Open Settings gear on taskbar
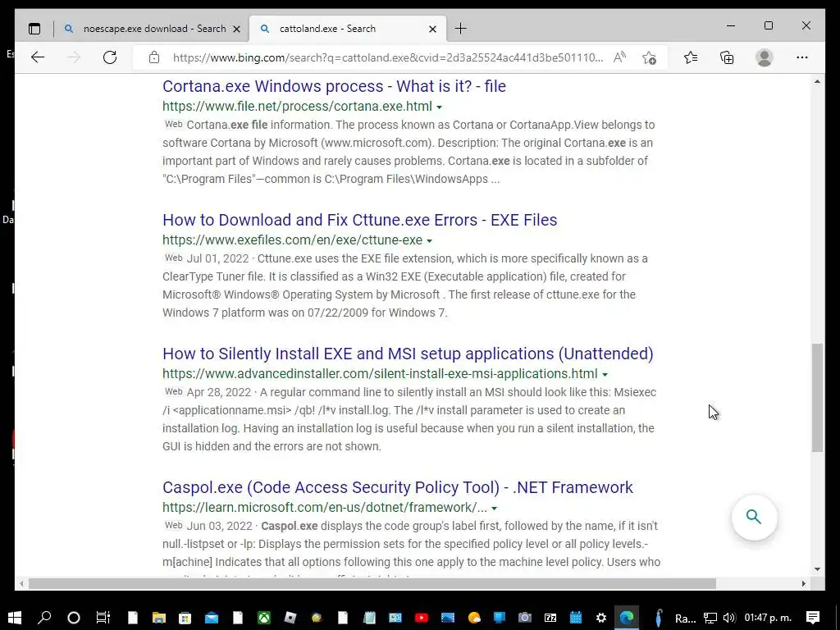This screenshot has height=630, width=840. pos(601,618)
